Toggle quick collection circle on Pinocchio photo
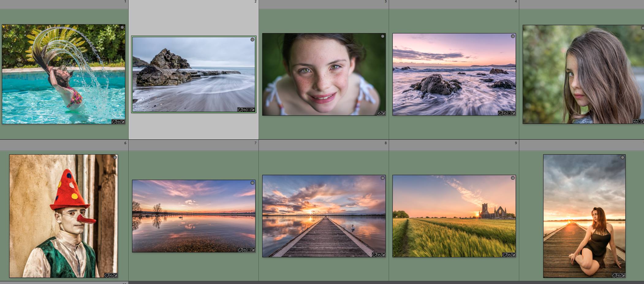The image size is (644, 284). point(115,157)
